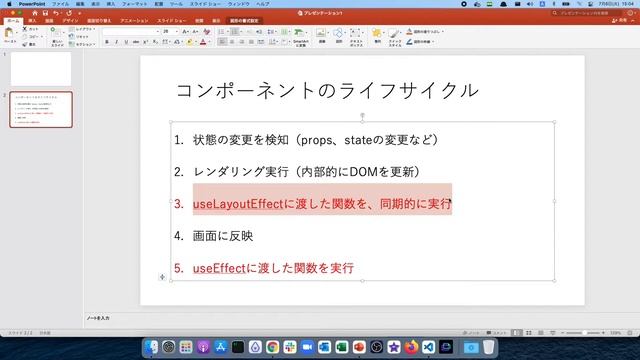Screen dimensions: 640x360
Task: Click the Arrange icon
Action: pyautogui.click(x=377, y=33)
